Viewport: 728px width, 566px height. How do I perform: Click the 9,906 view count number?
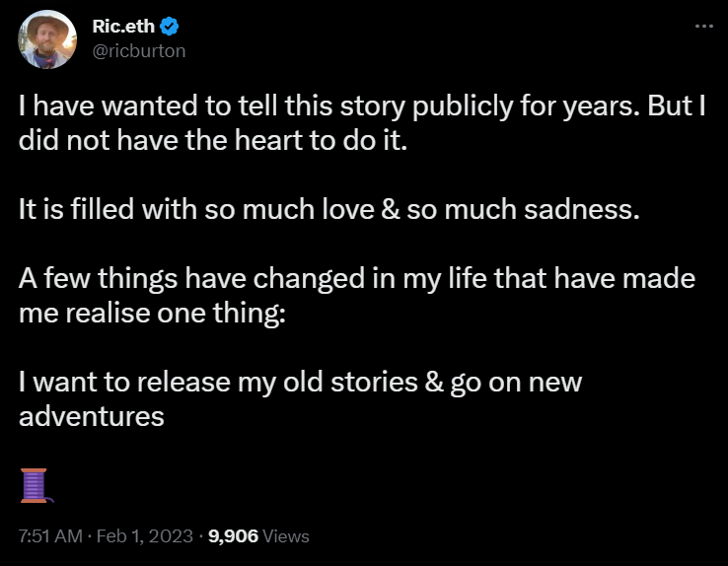tap(233, 536)
